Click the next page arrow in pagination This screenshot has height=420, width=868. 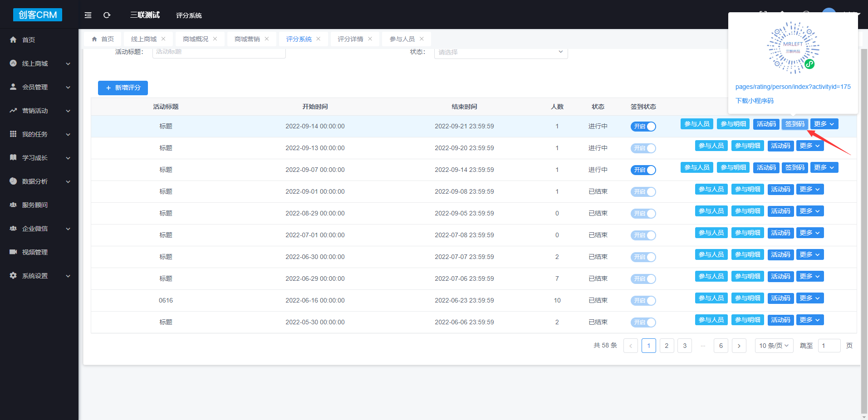(739, 346)
